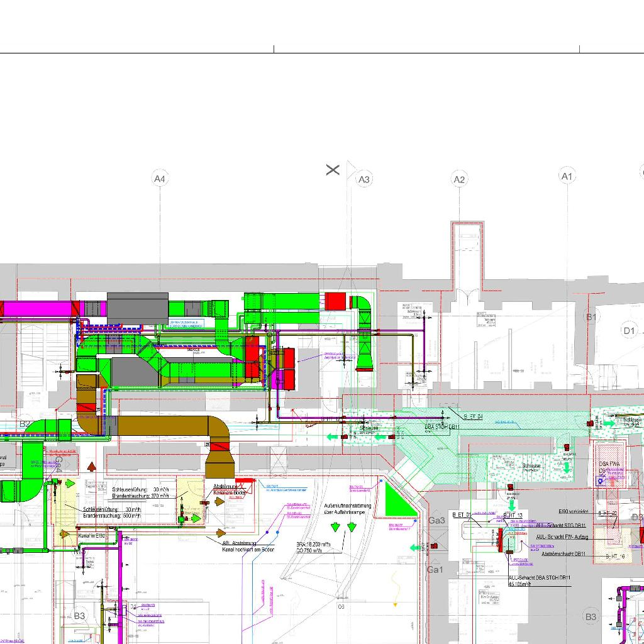Select the B_HT_13 annotation label
Viewport: 644px width, 644px height.
(513, 515)
